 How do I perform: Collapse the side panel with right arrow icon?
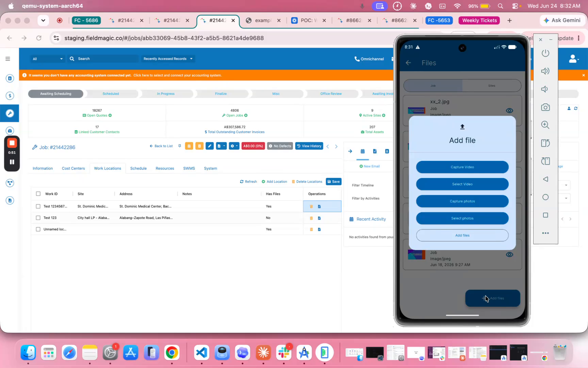350,151
